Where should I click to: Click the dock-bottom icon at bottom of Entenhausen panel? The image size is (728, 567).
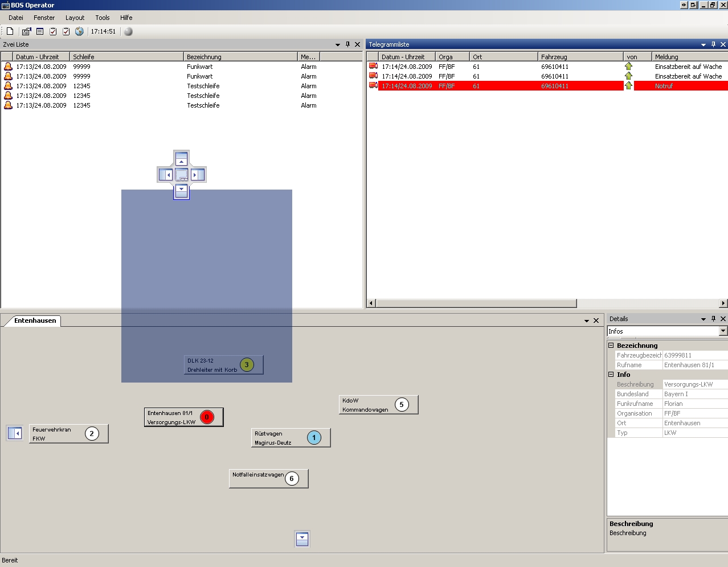(x=302, y=538)
